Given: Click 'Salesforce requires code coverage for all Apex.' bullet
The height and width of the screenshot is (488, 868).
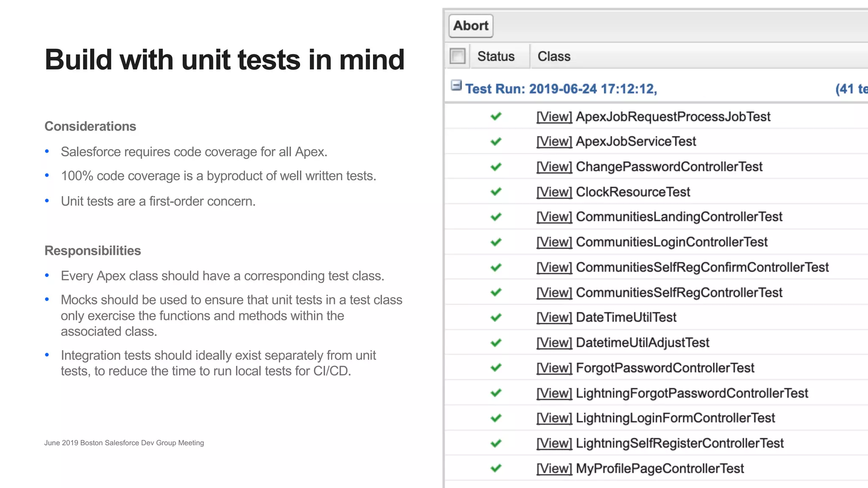Looking at the screenshot, I should point(194,152).
